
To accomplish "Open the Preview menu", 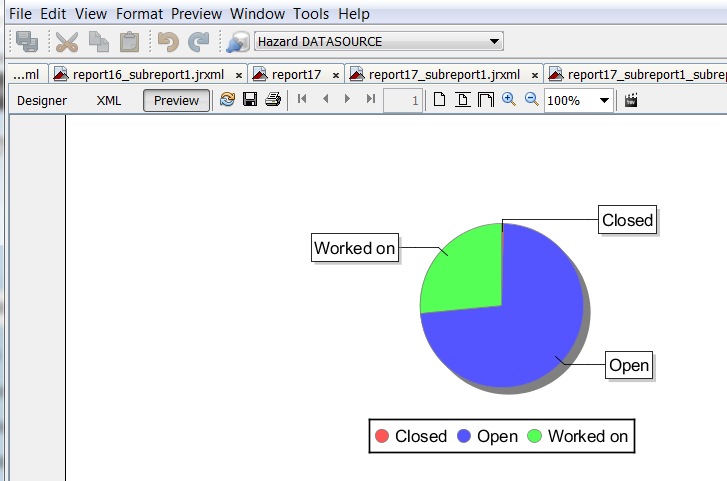I will pyautogui.click(x=197, y=14).
